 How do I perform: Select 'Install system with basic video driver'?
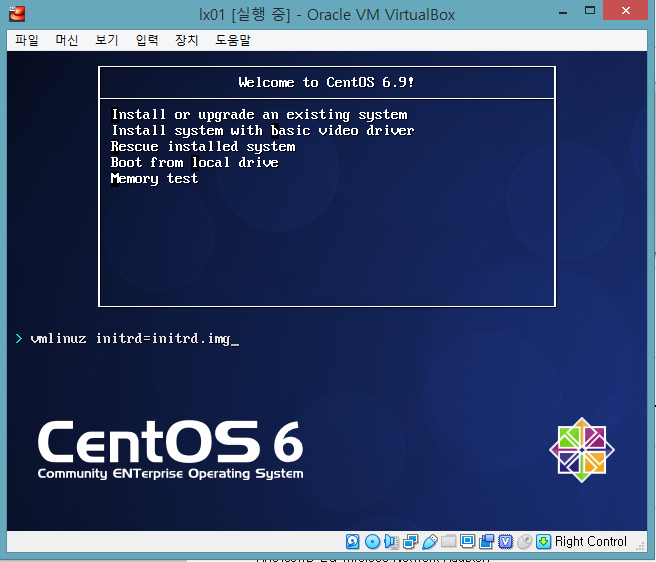click(x=263, y=131)
